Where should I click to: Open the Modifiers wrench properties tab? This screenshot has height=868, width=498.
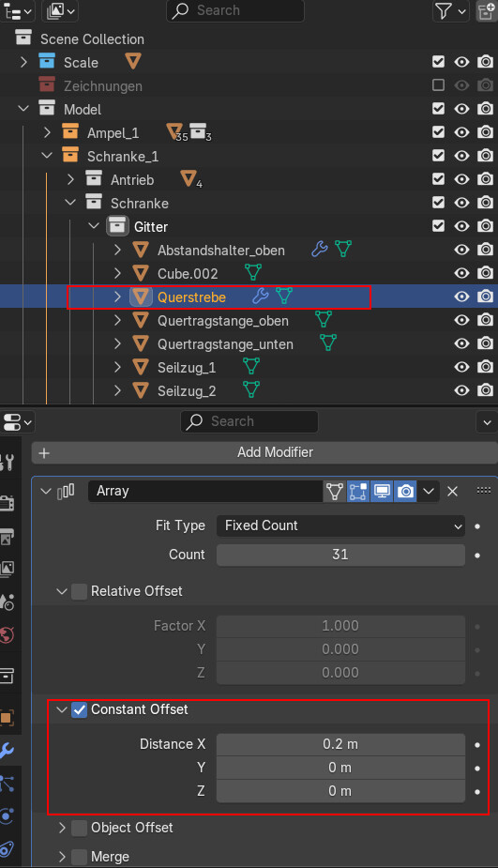coord(8,750)
